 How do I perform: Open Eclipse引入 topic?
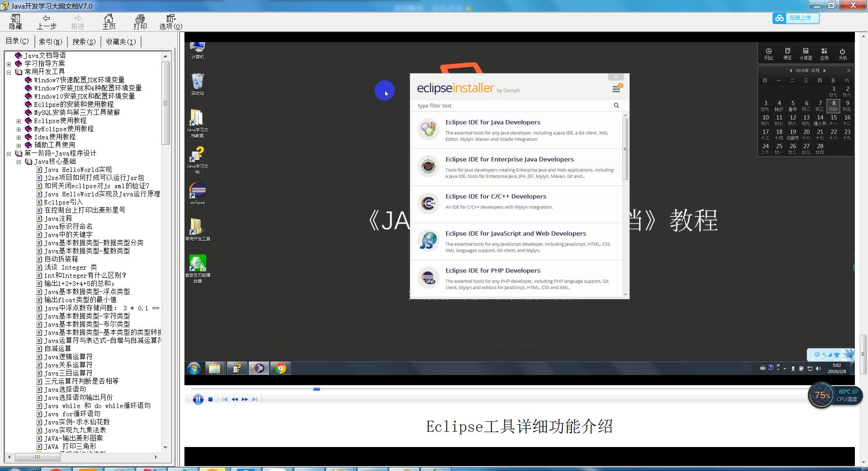63,202
